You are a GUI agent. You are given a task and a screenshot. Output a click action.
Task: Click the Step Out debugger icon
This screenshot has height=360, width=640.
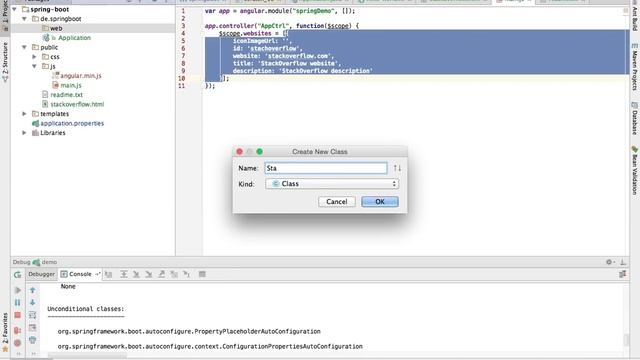[162, 274]
